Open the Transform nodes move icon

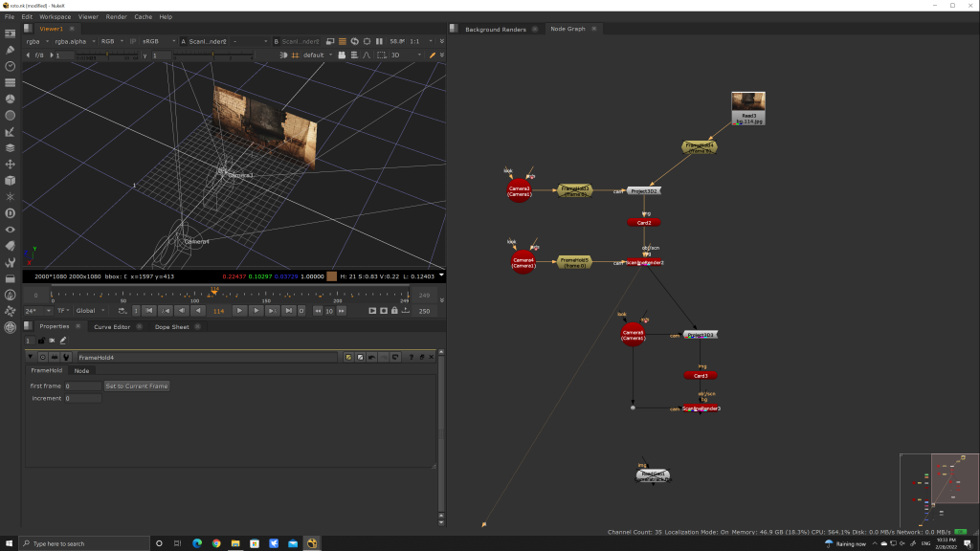click(10, 164)
